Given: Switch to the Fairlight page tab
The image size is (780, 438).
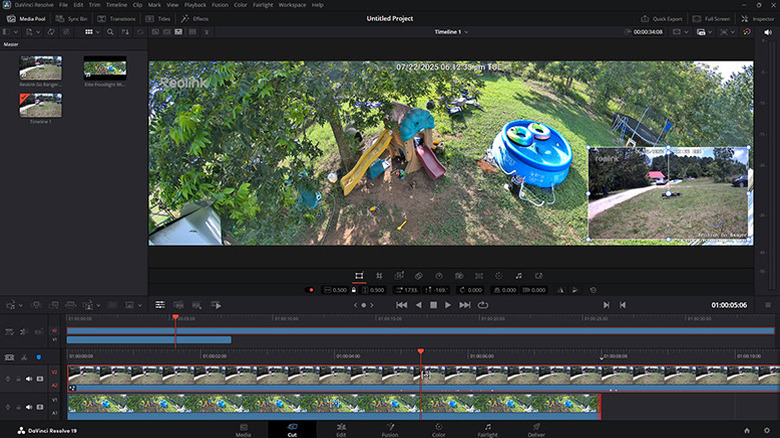Looking at the screenshot, I should pyautogui.click(x=487, y=430).
